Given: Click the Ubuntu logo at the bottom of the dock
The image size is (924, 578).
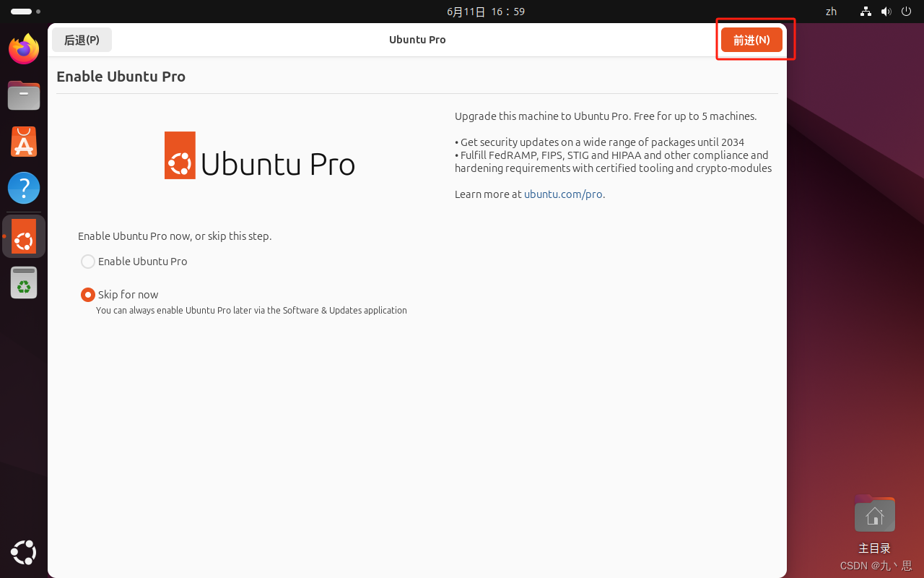Looking at the screenshot, I should point(23,553).
